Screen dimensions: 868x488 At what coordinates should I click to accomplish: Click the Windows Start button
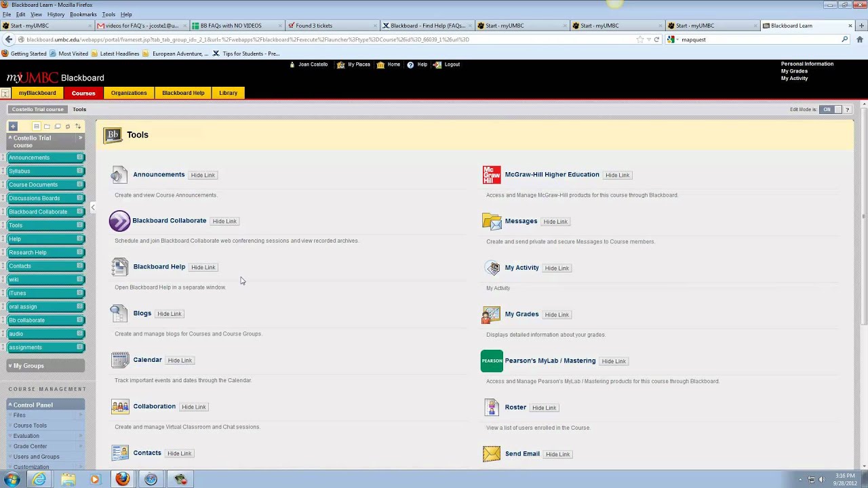[12, 479]
